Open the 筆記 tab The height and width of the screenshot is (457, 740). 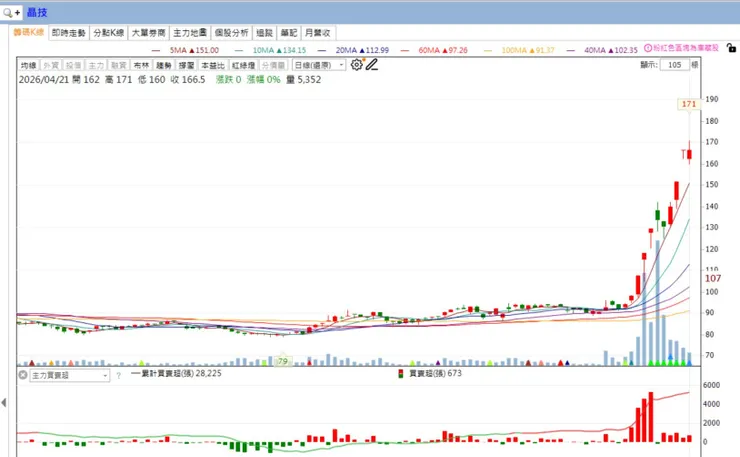[289, 33]
